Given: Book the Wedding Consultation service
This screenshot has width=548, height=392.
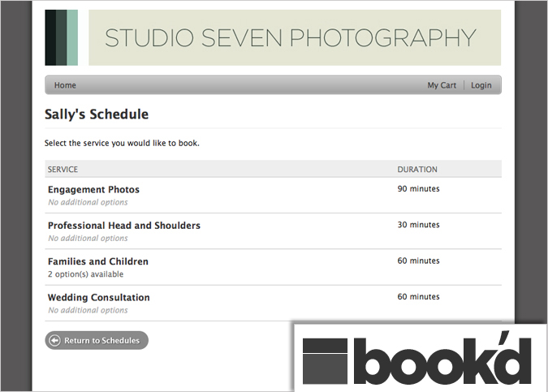Looking at the screenshot, I should tap(98, 298).
